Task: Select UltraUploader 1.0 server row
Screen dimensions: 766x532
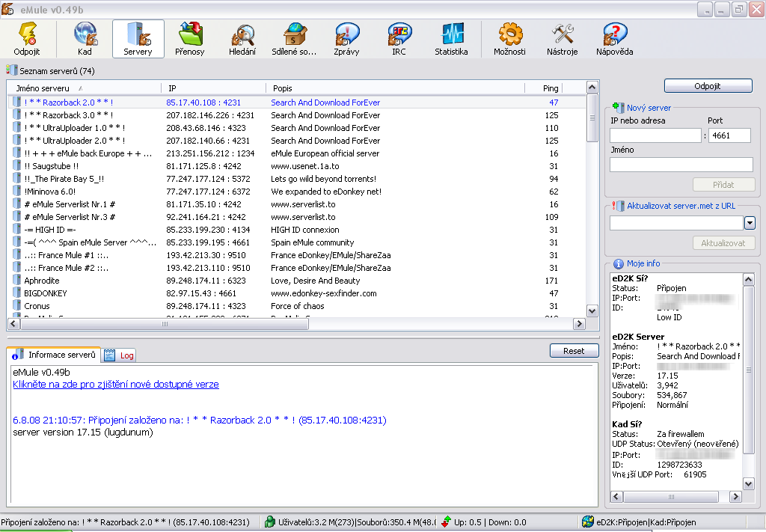Action: [297, 128]
